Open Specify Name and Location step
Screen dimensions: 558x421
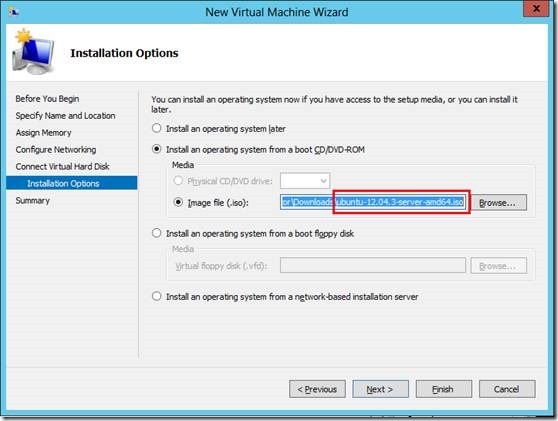[65, 116]
